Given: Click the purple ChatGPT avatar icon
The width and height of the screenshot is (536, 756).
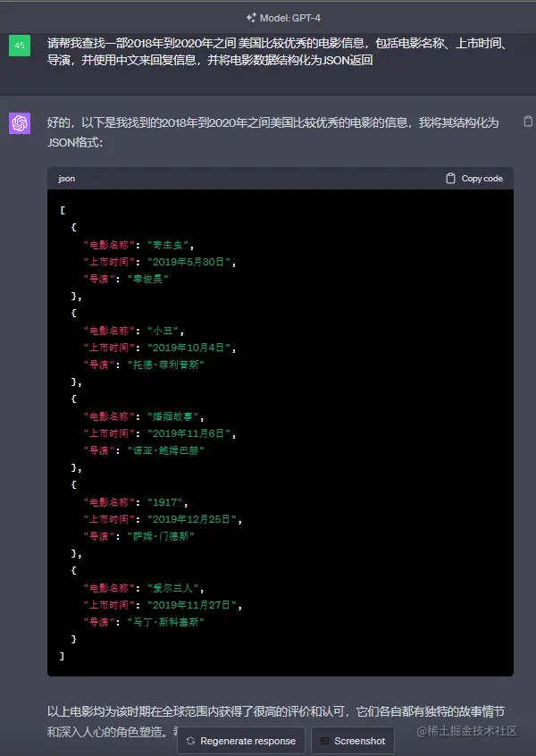Looking at the screenshot, I should (20, 123).
